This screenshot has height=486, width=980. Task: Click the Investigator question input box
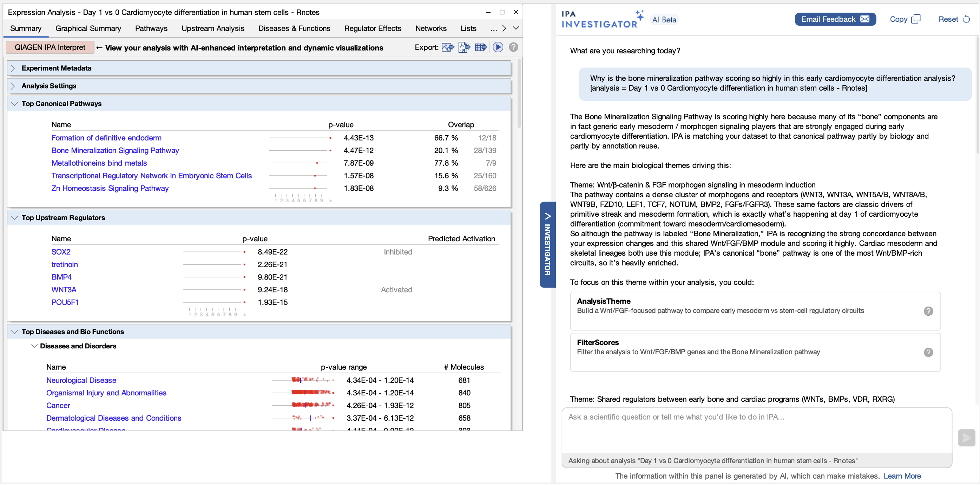click(757, 431)
